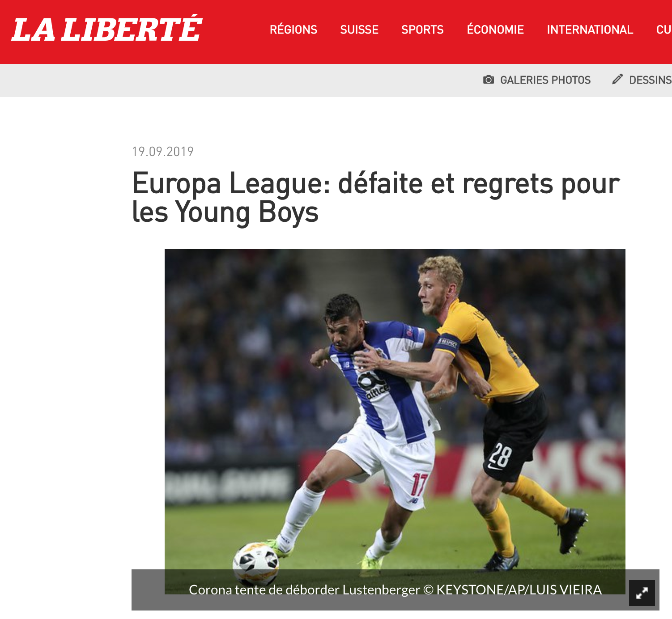Open the Économie section
Image resolution: width=672 pixels, height=619 pixels.
click(495, 30)
